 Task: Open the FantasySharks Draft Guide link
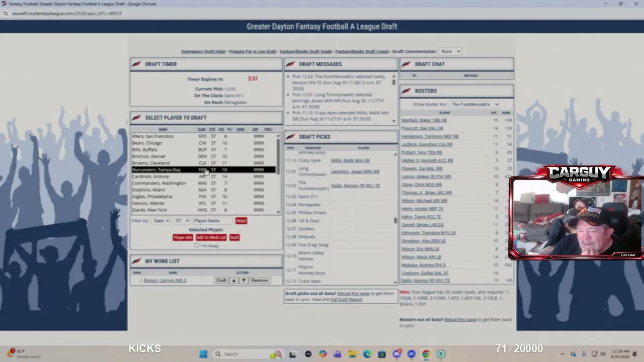[x=306, y=51]
